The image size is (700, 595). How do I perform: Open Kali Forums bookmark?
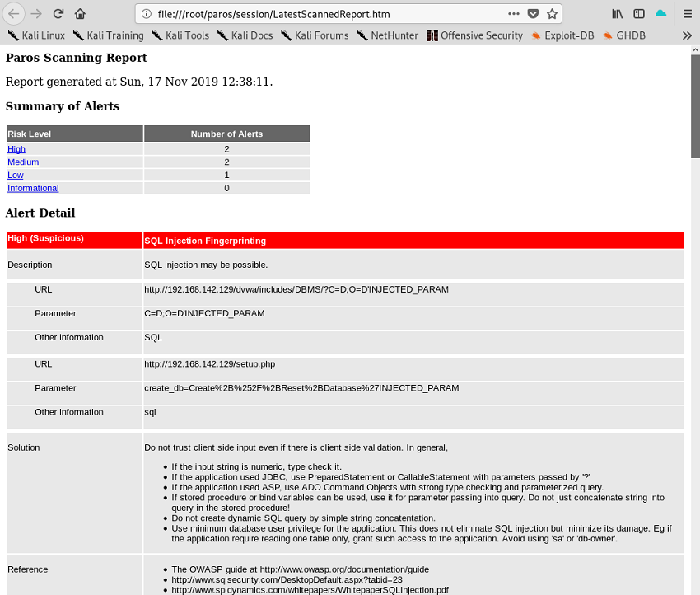pos(315,35)
